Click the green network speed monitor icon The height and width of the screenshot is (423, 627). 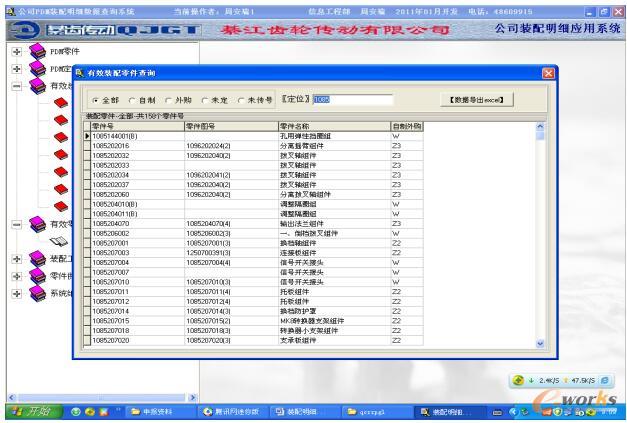518,380
